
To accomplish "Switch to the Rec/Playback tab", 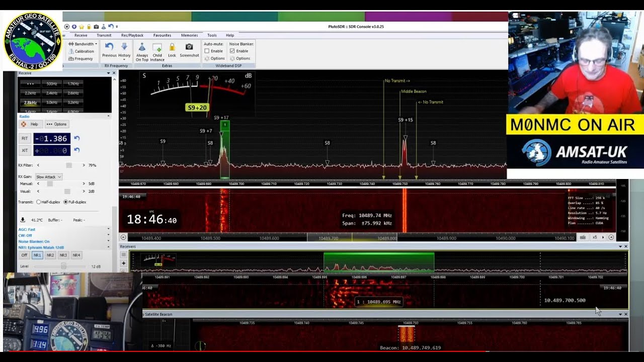I will pyautogui.click(x=132, y=35).
